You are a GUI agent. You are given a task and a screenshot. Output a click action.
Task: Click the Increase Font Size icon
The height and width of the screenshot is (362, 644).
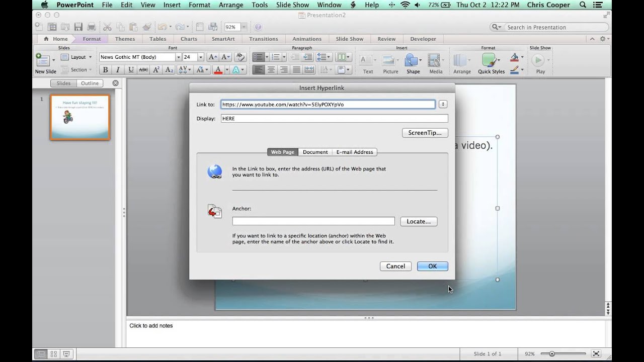(212, 57)
